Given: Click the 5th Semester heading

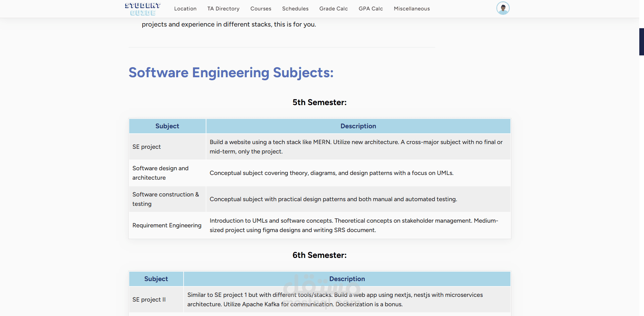Looking at the screenshot, I should 319,102.
